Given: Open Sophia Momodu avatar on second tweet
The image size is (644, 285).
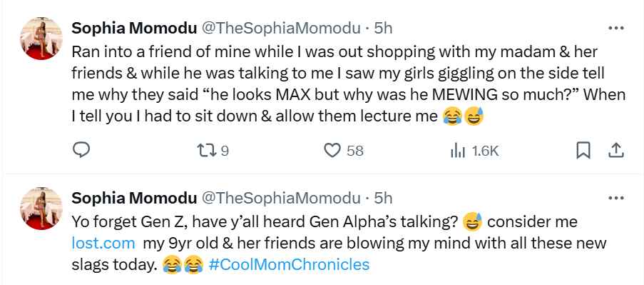Looking at the screenshot, I should (41, 209).
